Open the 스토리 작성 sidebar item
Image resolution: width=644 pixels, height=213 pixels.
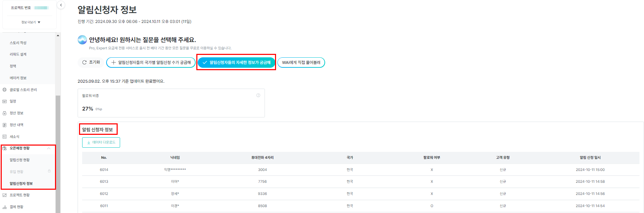(18, 43)
